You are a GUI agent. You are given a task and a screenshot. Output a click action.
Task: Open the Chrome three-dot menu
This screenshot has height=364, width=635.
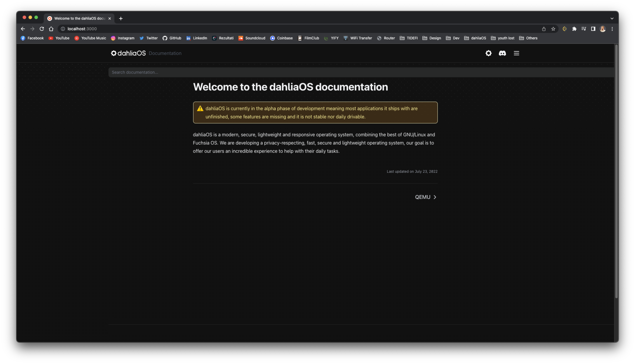[612, 29]
